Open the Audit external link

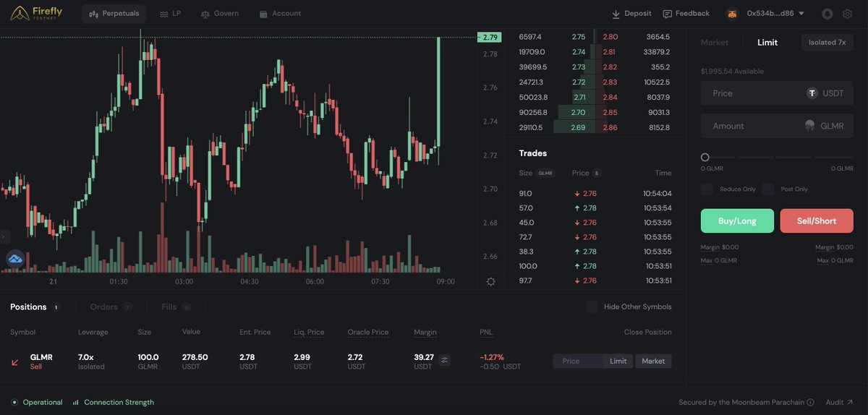(839, 402)
